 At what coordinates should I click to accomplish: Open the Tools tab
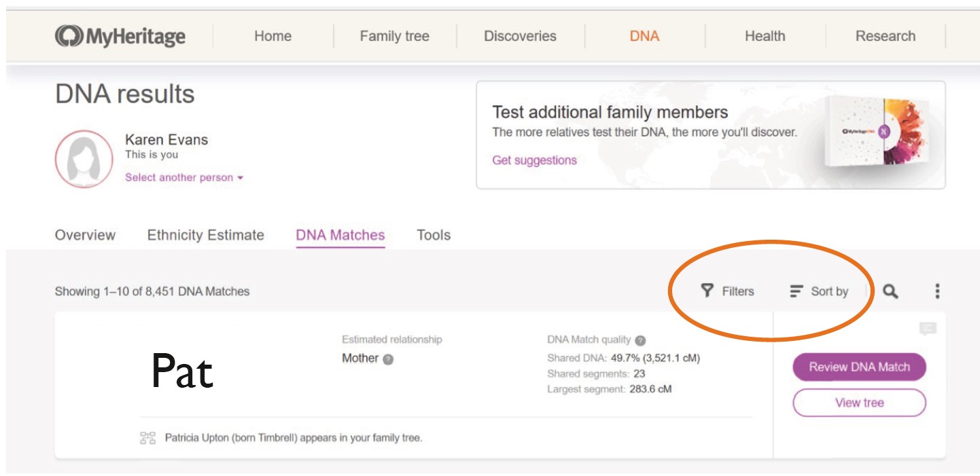tap(434, 235)
